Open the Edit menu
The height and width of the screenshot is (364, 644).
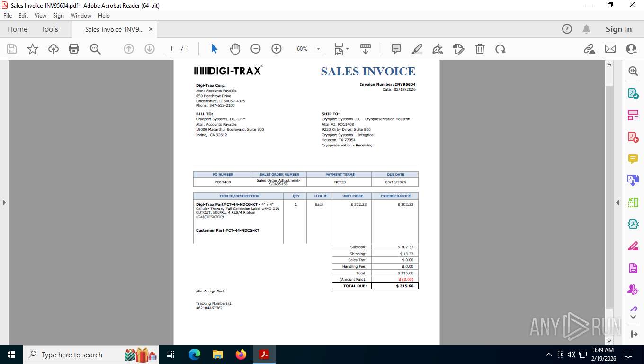[23, 16]
